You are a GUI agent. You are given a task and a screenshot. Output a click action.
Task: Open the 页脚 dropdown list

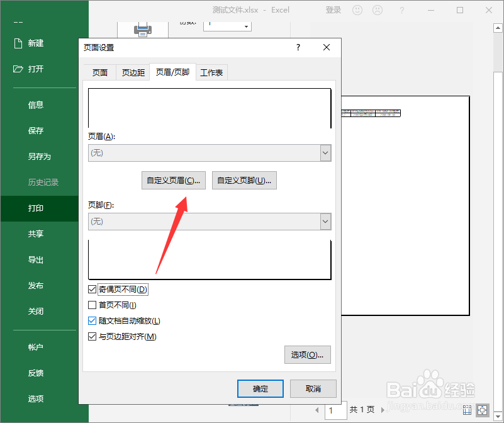click(x=325, y=222)
